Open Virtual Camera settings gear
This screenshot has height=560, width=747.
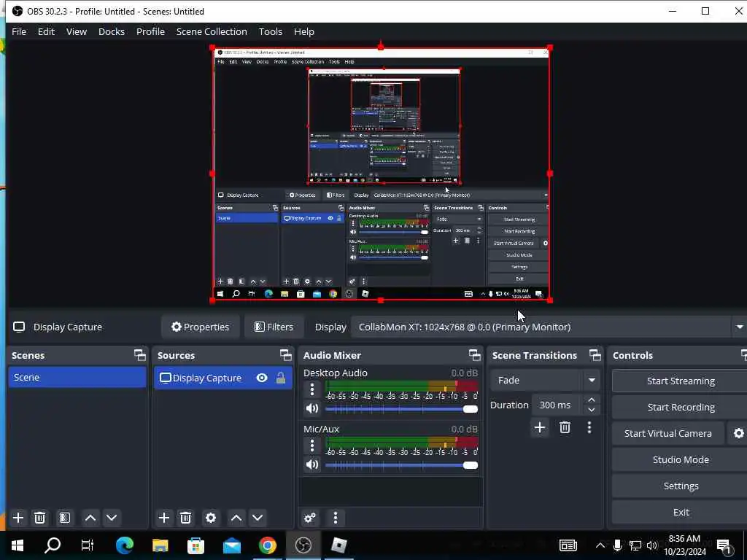click(x=738, y=433)
